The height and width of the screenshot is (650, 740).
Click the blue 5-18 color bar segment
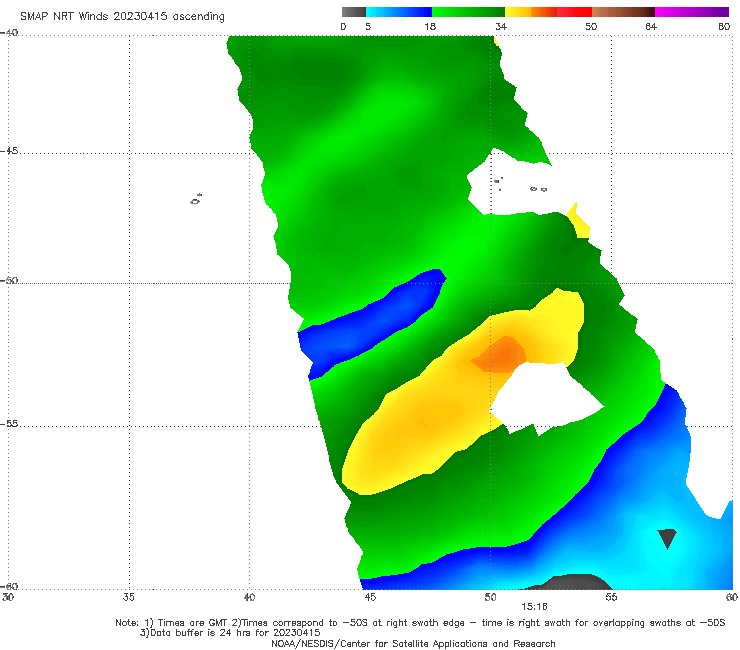click(399, 12)
